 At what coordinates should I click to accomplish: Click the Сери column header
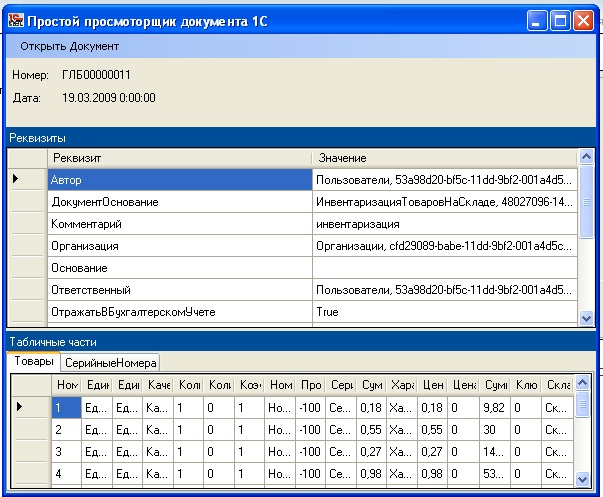(x=341, y=385)
